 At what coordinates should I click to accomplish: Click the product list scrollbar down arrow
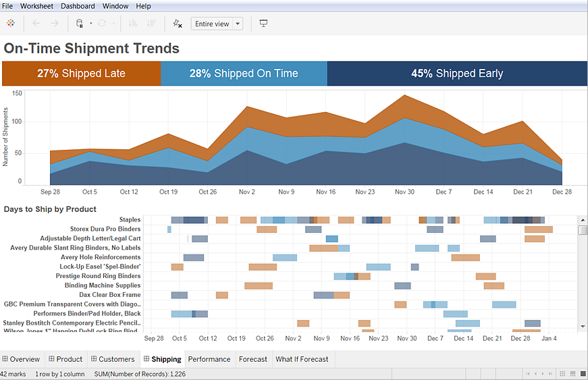[583, 325]
